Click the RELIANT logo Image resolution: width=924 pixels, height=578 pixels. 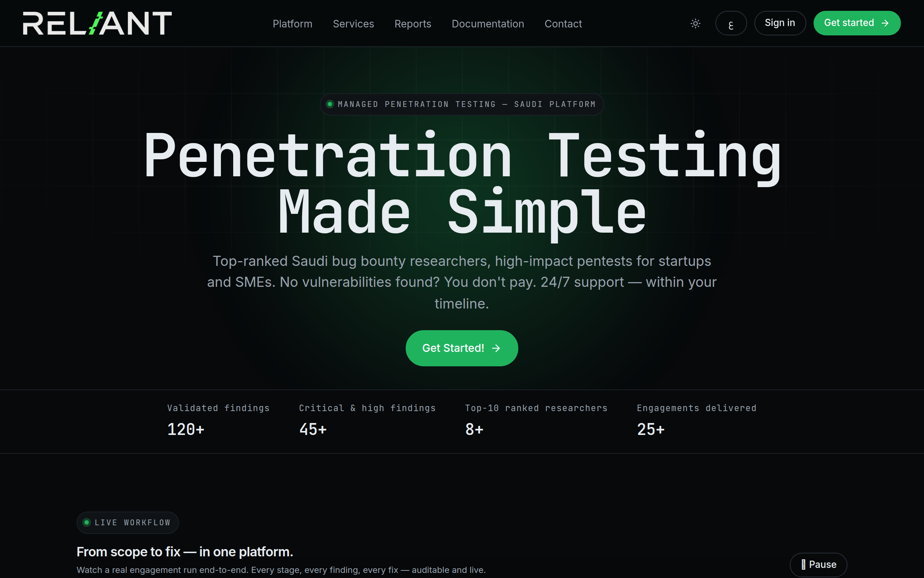tap(97, 23)
